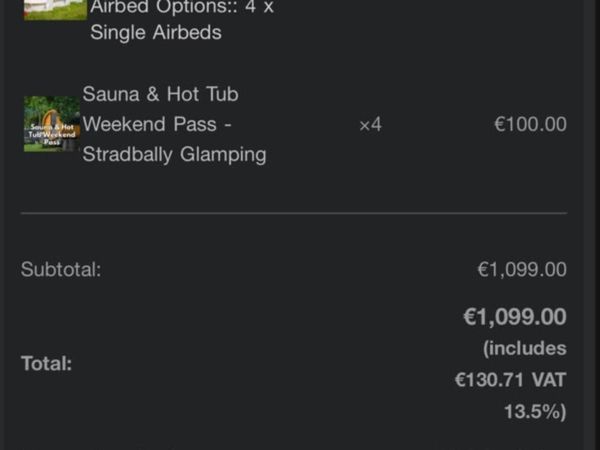Viewport: 600px width, 450px height.
Task: Select the bold total €1,099.00 amount
Action: pos(515,317)
